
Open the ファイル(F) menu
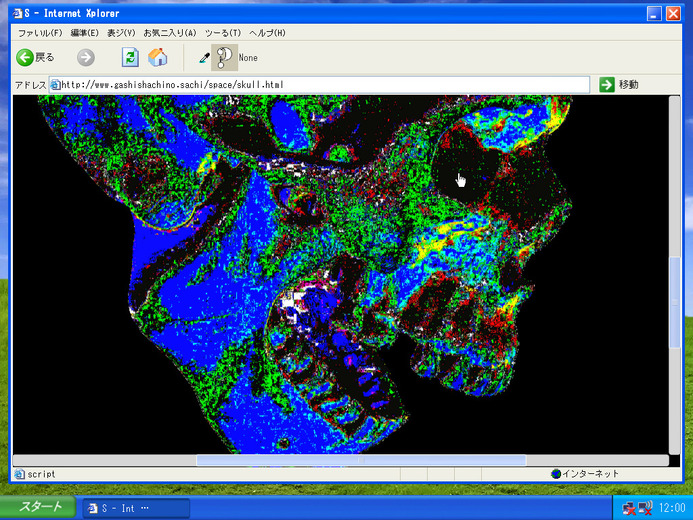pyautogui.click(x=40, y=33)
